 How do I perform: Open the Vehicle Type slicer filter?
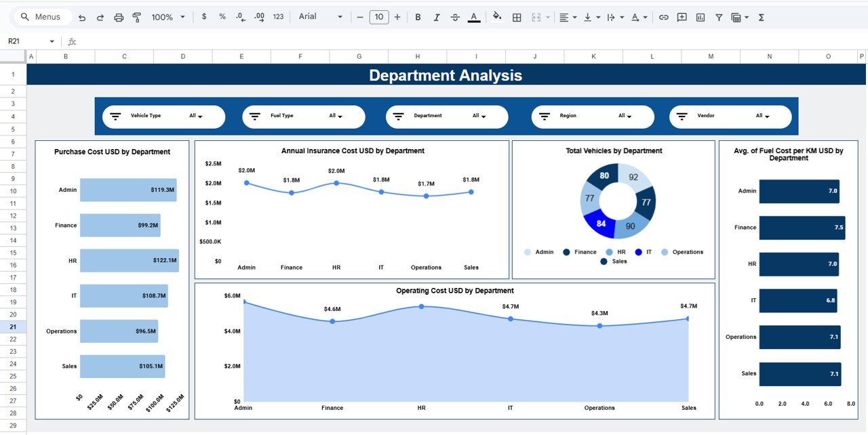[197, 116]
